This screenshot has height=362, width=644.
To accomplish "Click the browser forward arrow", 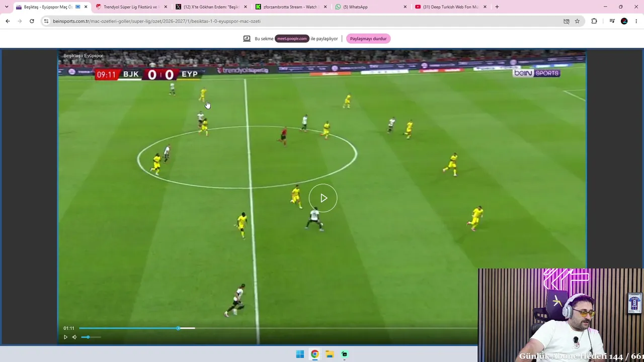I will [20, 21].
